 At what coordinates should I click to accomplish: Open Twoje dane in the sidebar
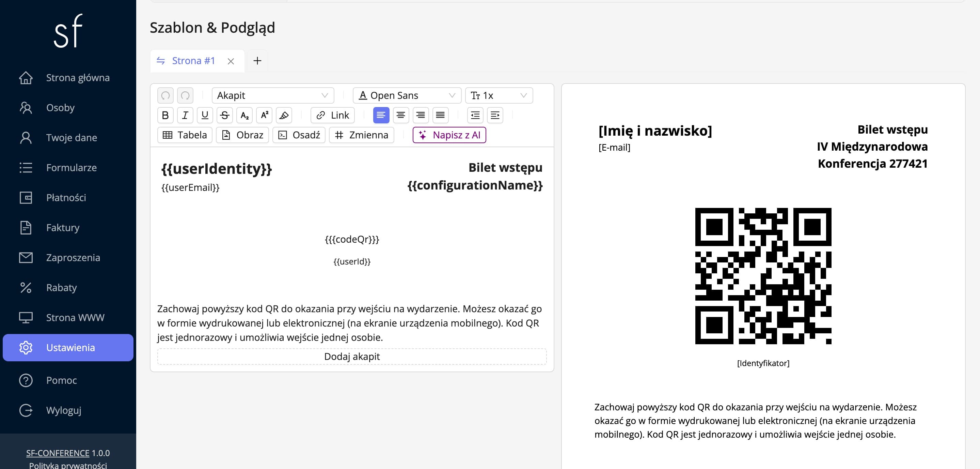point(68,137)
